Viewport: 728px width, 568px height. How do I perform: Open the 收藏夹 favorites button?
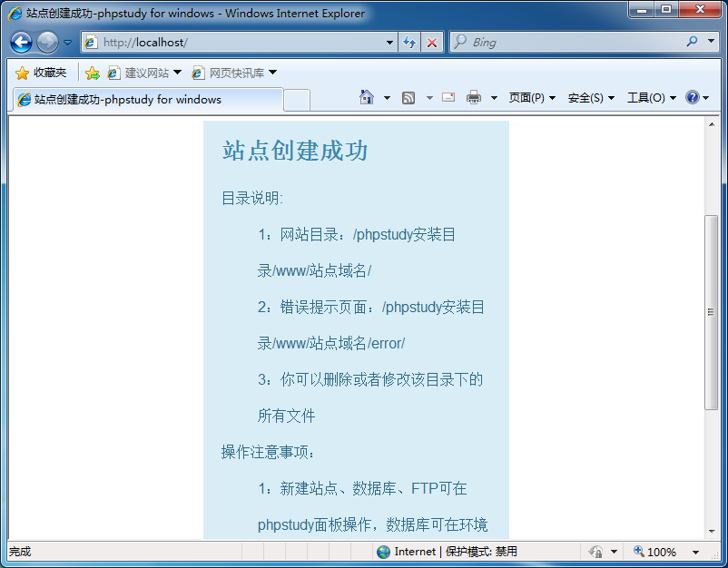click(42, 73)
